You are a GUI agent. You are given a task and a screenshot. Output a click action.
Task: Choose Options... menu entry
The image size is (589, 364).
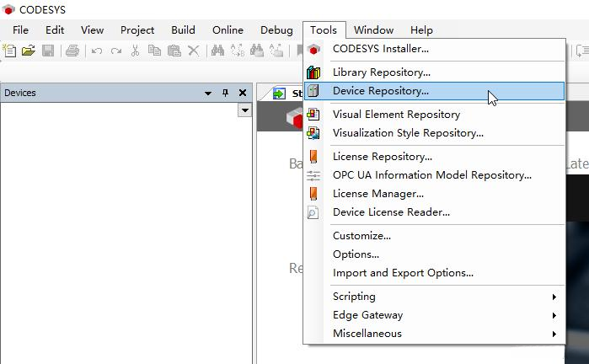pyautogui.click(x=434, y=254)
